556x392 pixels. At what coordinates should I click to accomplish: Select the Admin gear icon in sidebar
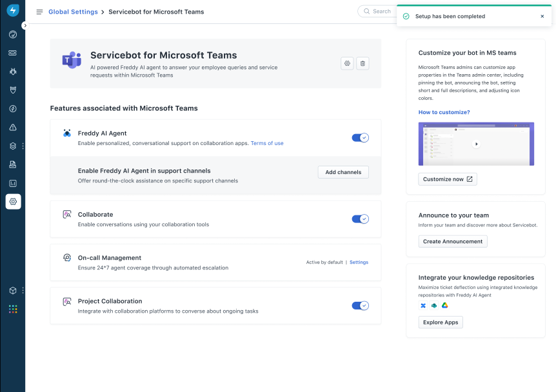13,202
